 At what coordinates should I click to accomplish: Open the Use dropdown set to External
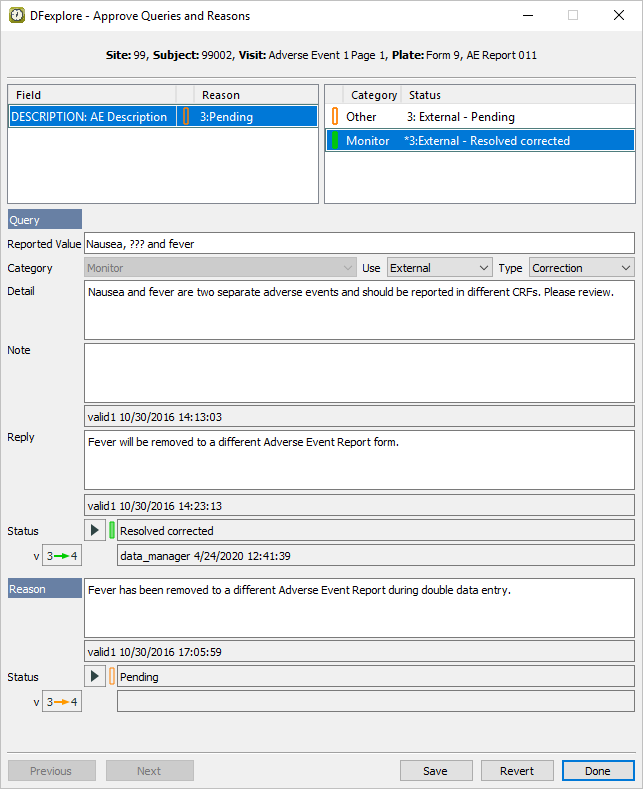pos(439,268)
